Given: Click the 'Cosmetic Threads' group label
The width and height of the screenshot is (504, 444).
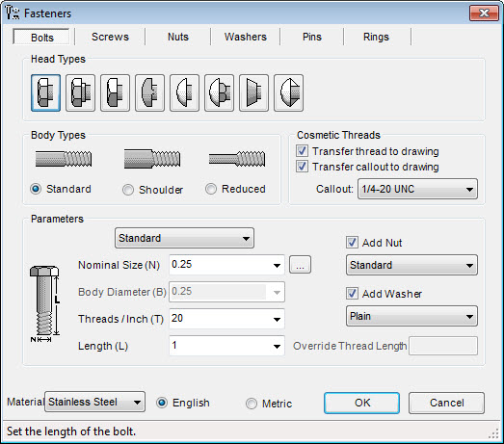Looking at the screenshot, I should coord(338,135).
